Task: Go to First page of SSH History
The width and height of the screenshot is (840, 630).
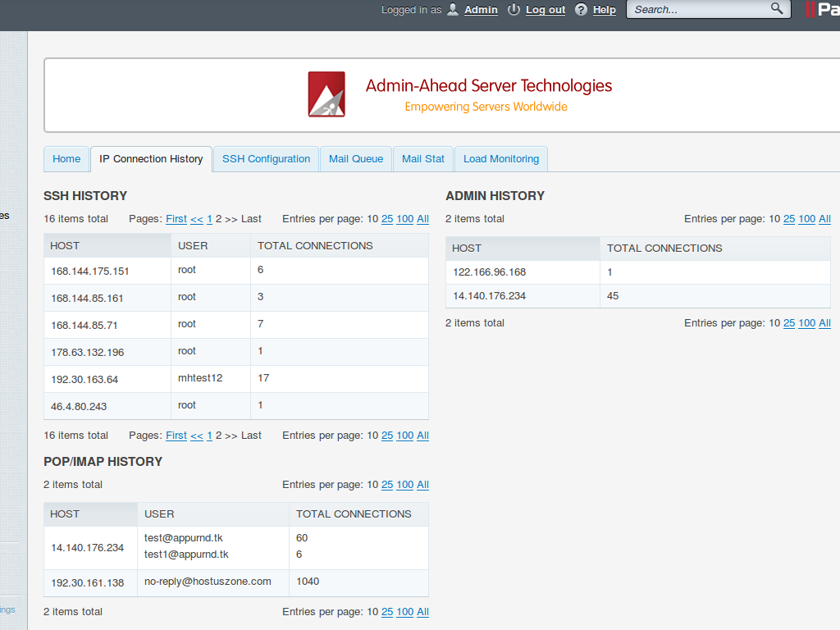Action: pyautogui.click(x=176, y=219)
